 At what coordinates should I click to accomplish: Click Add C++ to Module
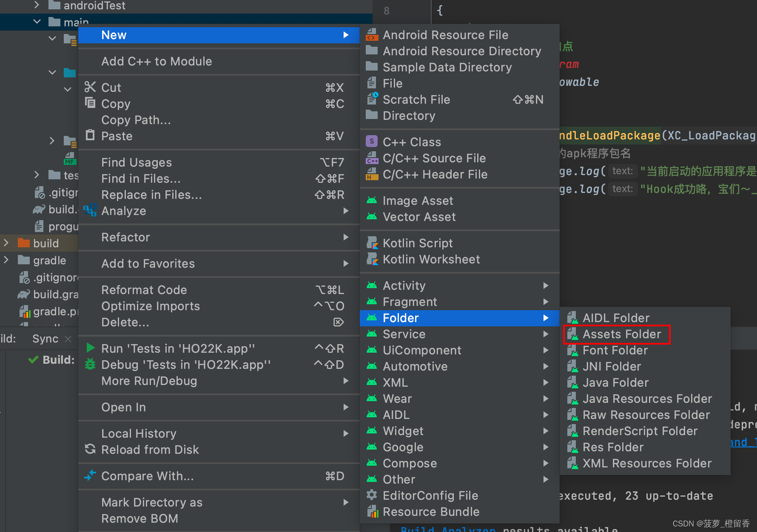[219, 61]
